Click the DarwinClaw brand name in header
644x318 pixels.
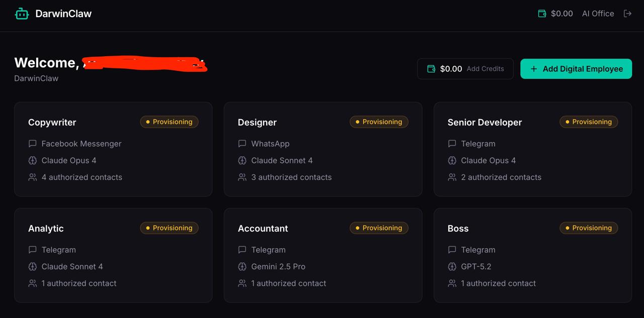(63, 14)
